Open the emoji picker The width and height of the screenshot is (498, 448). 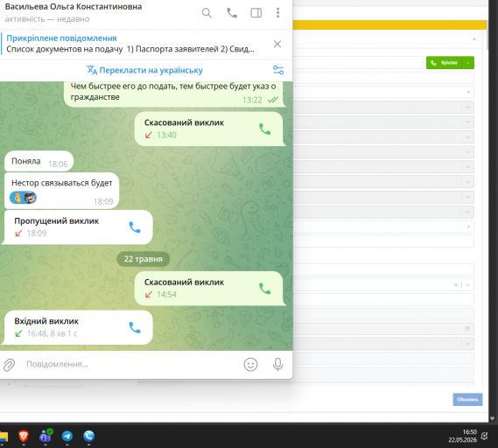[250, 365]
